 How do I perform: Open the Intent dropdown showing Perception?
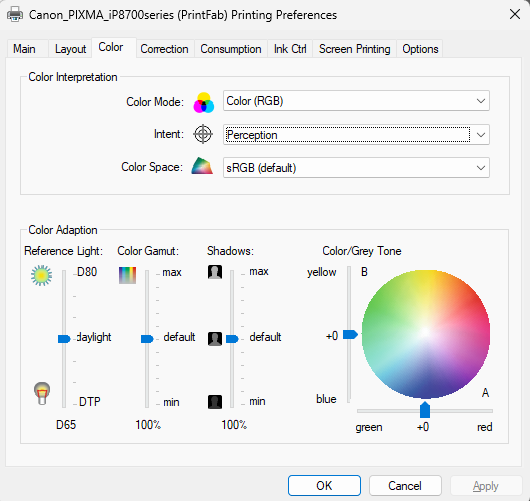(356, 135)
